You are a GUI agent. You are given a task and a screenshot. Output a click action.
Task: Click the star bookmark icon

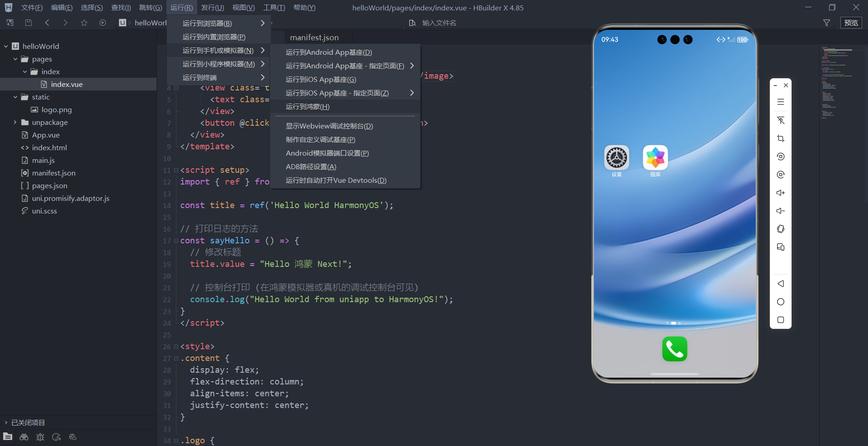pos(84,23)
